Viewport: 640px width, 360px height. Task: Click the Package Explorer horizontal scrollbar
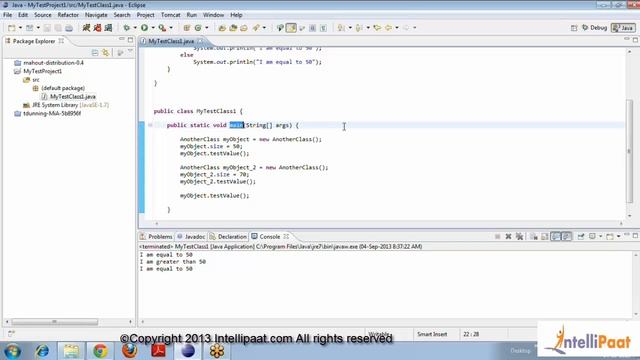click(x=54, y=322)
